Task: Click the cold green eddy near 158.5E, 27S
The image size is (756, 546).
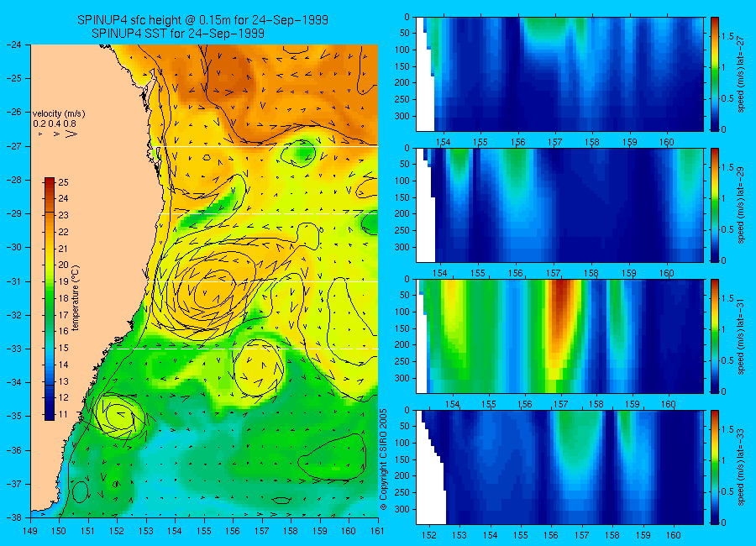Action: pos(299,154)
